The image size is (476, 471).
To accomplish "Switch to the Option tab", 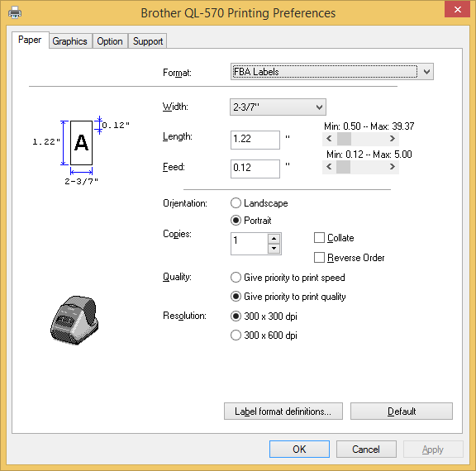I will (x=110, y=41).
